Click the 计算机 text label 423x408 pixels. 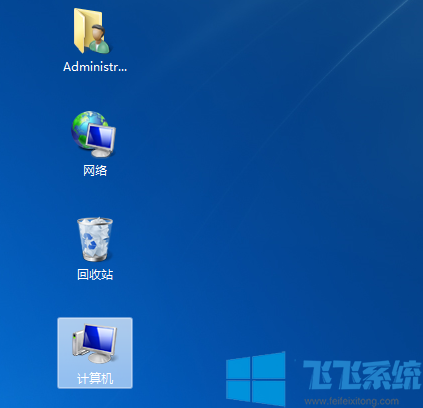point(95,379)
